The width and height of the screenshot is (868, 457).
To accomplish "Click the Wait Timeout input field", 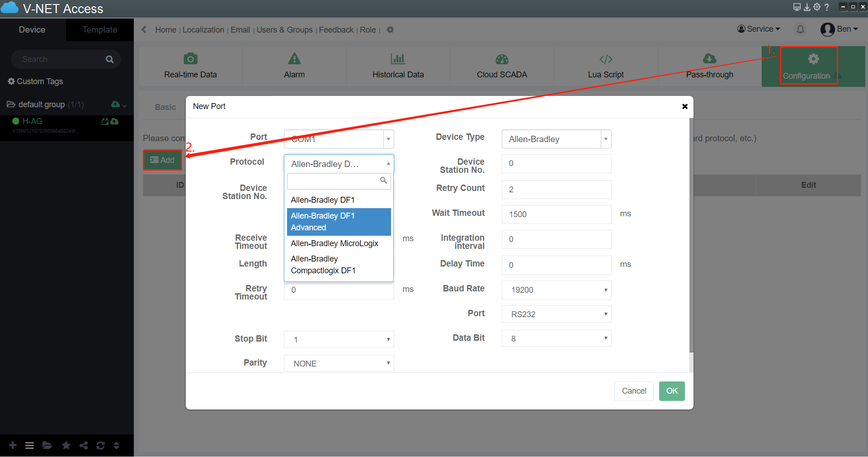I will point(556,214).
